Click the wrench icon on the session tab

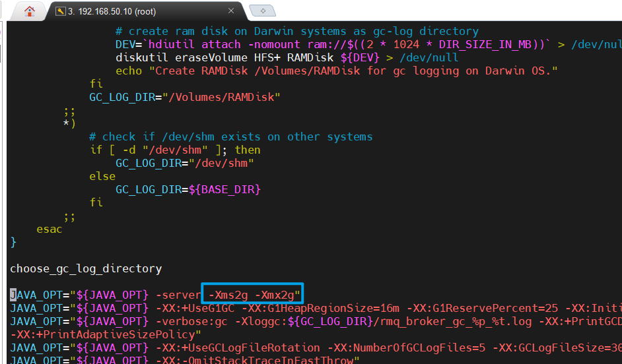pos(60,11)
